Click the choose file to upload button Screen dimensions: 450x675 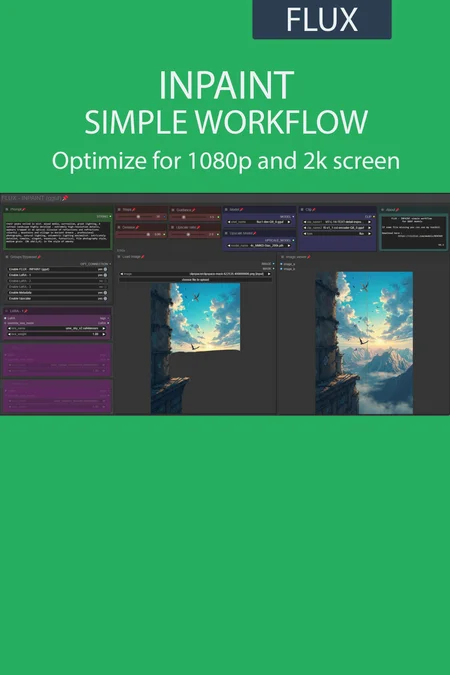(x=195, y=280)
